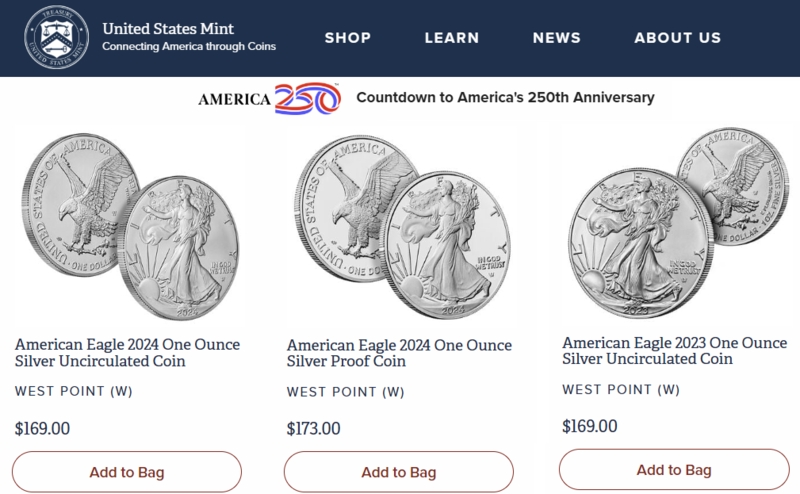Click the $173.00 price of Proof Coin
This screenshot has height=494, width=800.
point(313,429)
